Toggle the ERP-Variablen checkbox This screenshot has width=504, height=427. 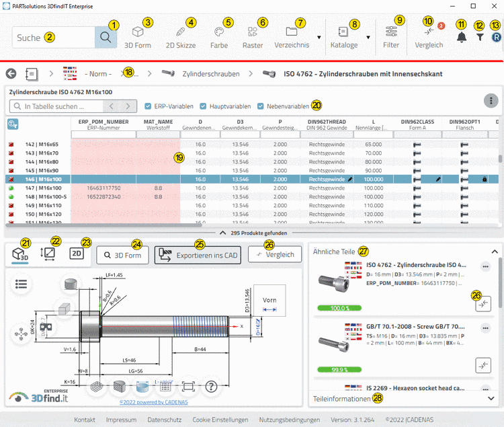148,106
